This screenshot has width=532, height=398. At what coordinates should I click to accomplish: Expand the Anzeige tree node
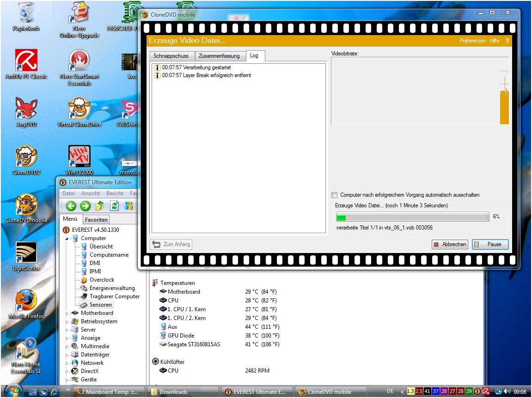click(67, 338)
